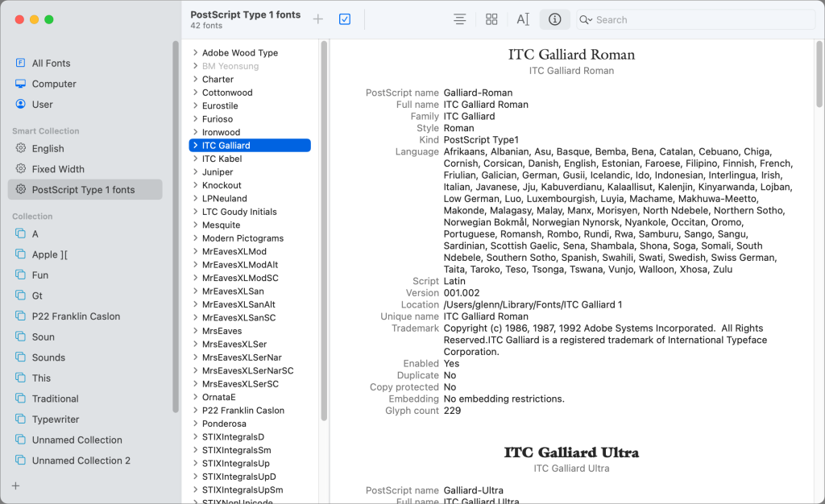Expand the ITC Kabel font family
The height and width of the screenshot is (504, 825).
point(195,158)
